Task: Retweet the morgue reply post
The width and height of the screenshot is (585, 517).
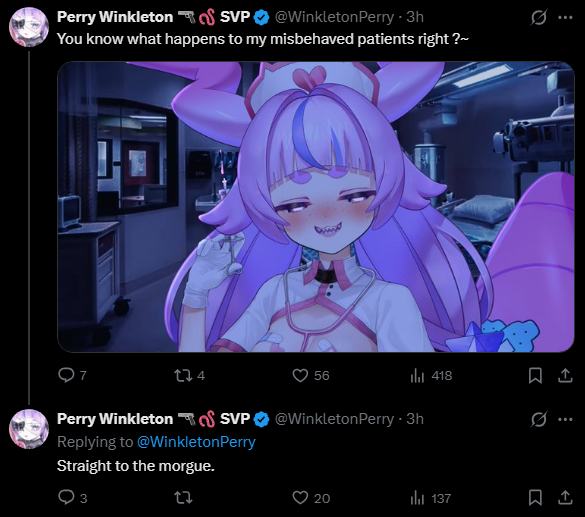Action: 184,498
